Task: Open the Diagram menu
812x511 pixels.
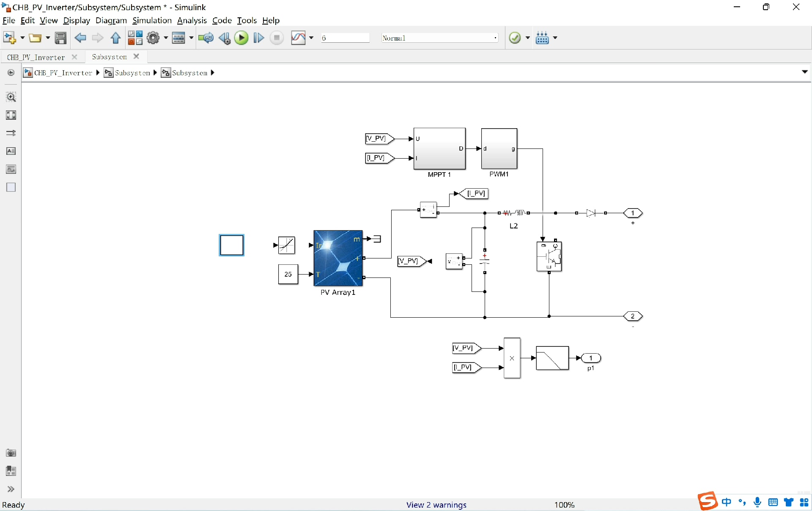Action: coord(111,20)
